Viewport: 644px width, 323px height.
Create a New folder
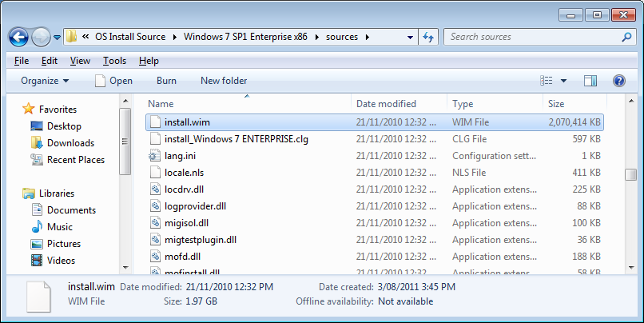click(224, 81)
